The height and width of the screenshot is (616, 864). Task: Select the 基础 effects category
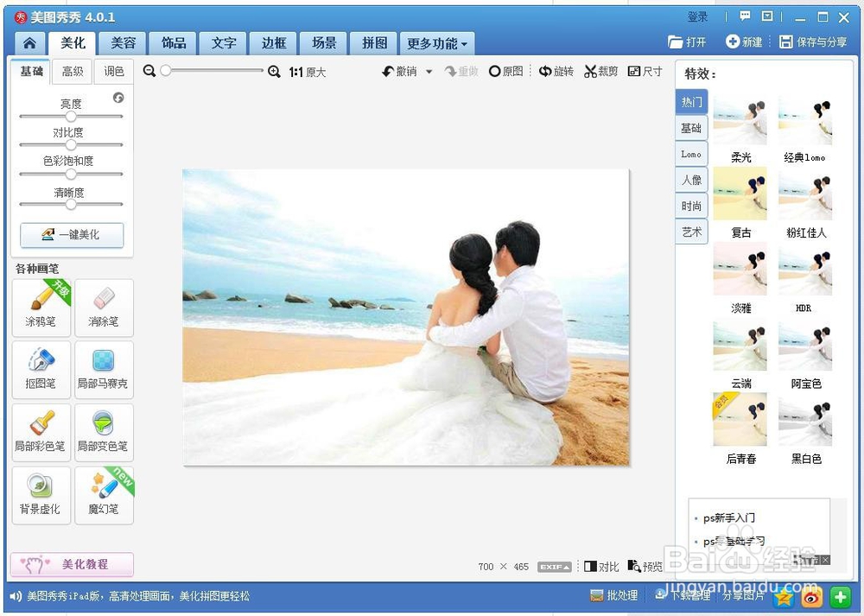tap(691, 128)
